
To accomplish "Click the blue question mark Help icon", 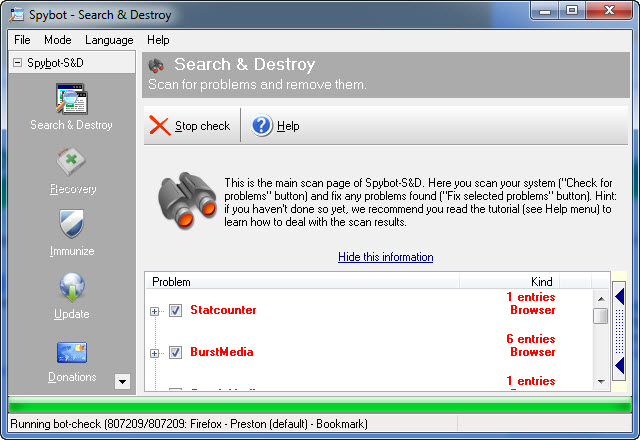I will pos(262,125).
